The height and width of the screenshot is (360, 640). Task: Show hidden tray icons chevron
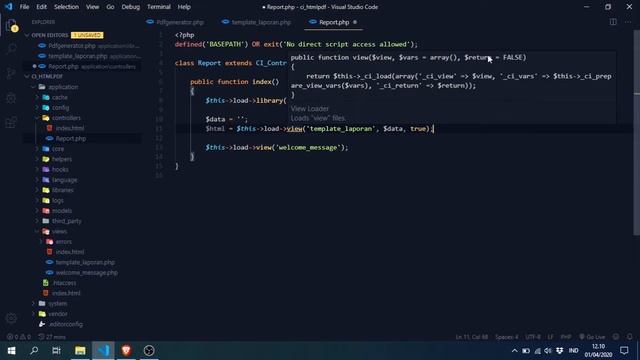coord(514,351)
